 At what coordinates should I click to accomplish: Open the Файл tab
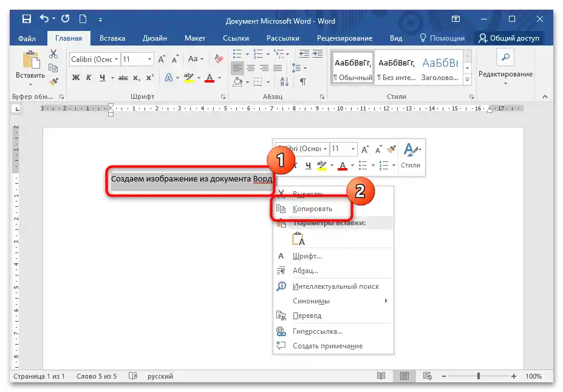(27, 38)
